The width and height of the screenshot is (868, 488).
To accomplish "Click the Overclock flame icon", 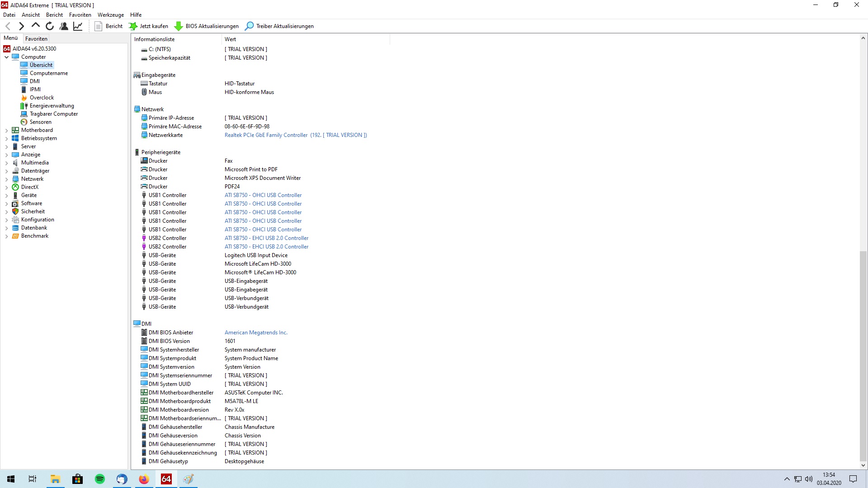I will [24, 98].
